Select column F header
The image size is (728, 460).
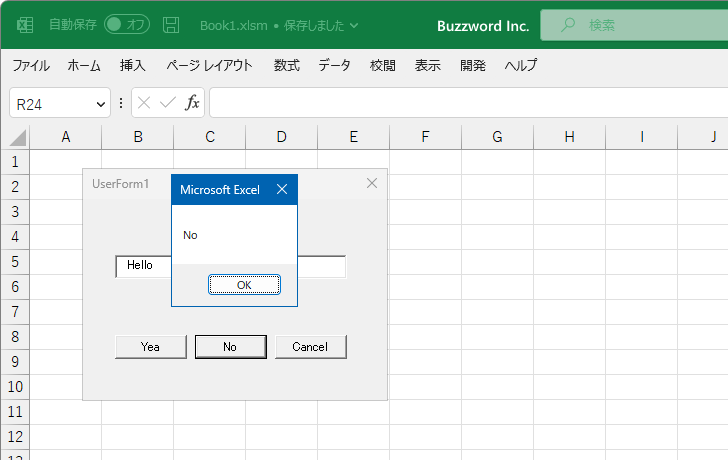(x=425, y=137)
